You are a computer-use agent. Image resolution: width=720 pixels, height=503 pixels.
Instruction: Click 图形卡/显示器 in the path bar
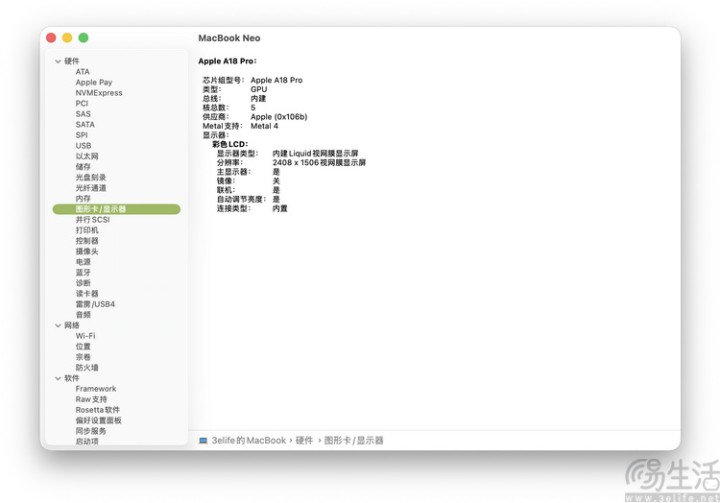tap(354, 441)
